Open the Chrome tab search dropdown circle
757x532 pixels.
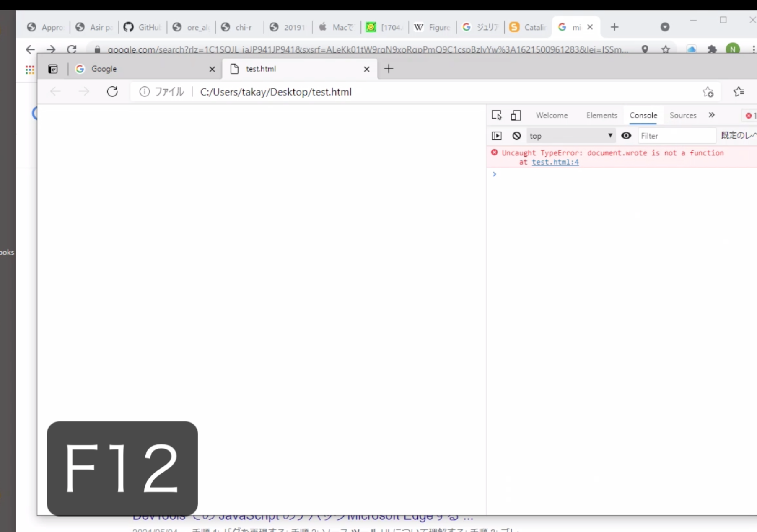pyautogui.click(x=665, y=27)
